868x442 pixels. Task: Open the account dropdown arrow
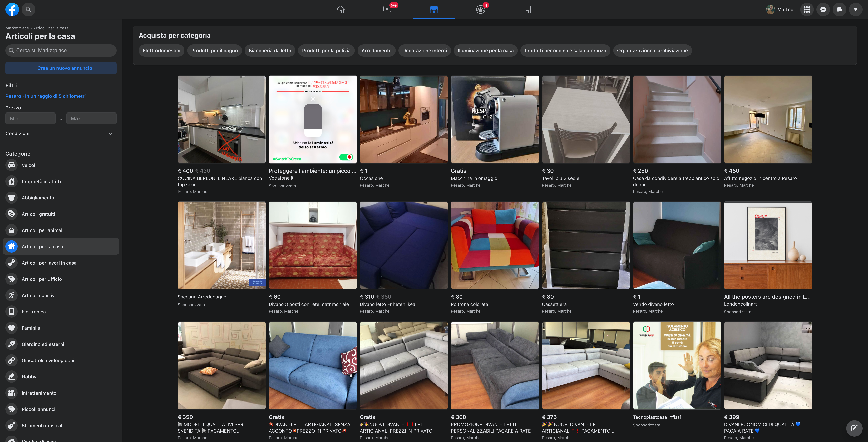(x=856, y=9)
